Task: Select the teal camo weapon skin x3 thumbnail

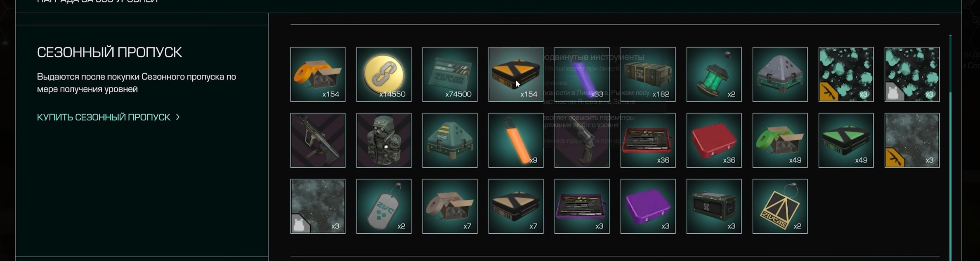Action: pyautogui.click(x=846, y=74)
